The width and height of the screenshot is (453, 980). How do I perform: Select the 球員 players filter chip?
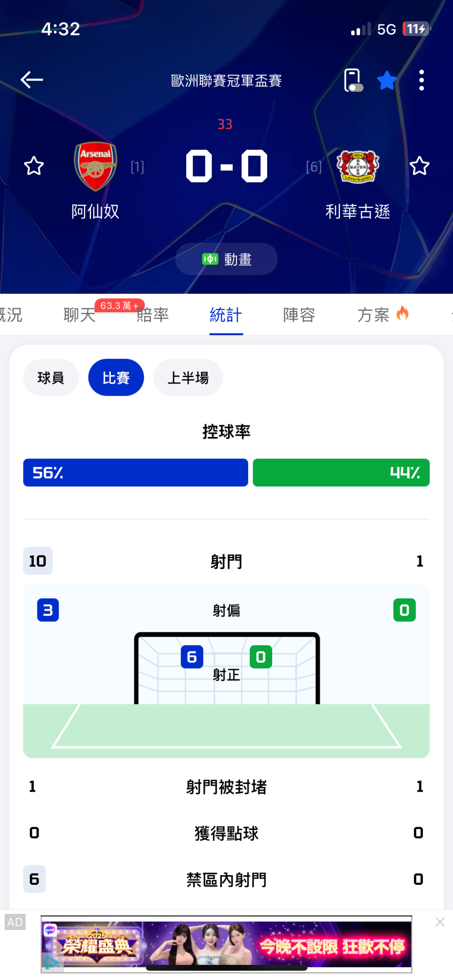click(51, 377)
